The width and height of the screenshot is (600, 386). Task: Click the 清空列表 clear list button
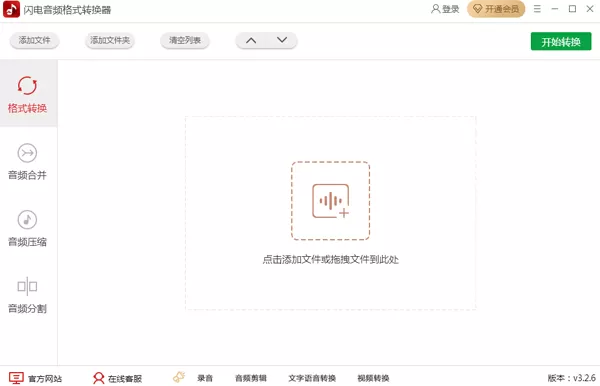(x=185, y=40)
